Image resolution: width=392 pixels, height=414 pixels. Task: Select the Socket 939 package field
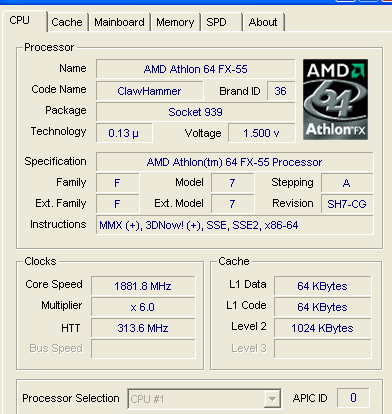[x=196, y=112]
